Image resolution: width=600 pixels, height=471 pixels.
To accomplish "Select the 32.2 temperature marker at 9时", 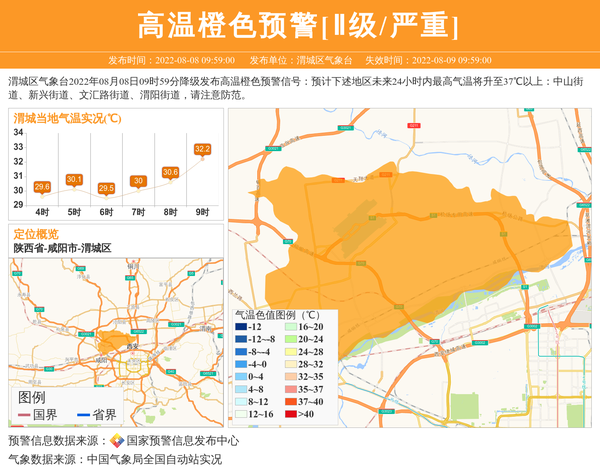I will [x=202, y=150].
